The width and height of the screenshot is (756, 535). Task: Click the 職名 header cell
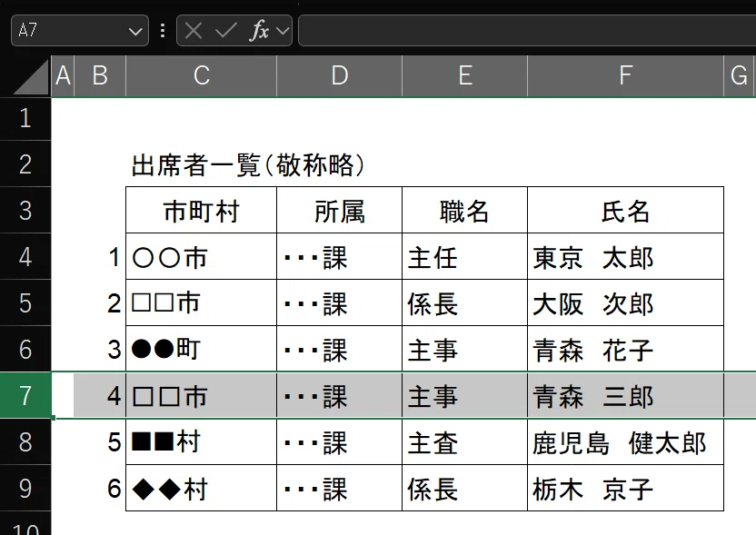pyautogui.click(x=465, y=210)
